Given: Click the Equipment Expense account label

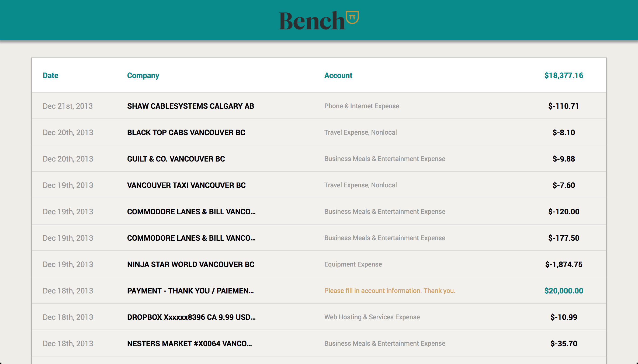Looking at the screenshot, I should pyautogui.click(x=353, y=264).
